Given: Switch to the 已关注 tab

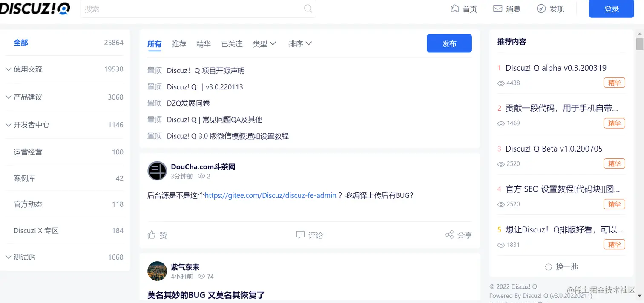Looking at the screenshot, I should pos(232,43).
